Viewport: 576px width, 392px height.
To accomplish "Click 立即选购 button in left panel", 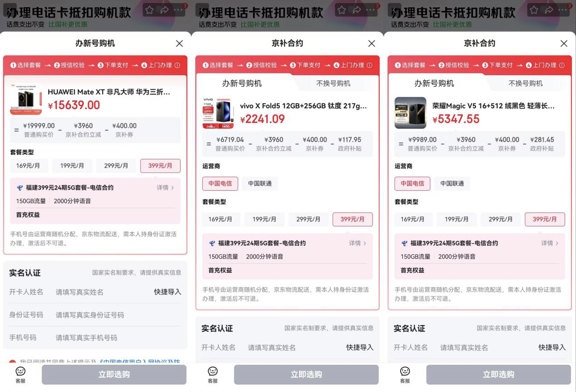I will pos(114,374).
